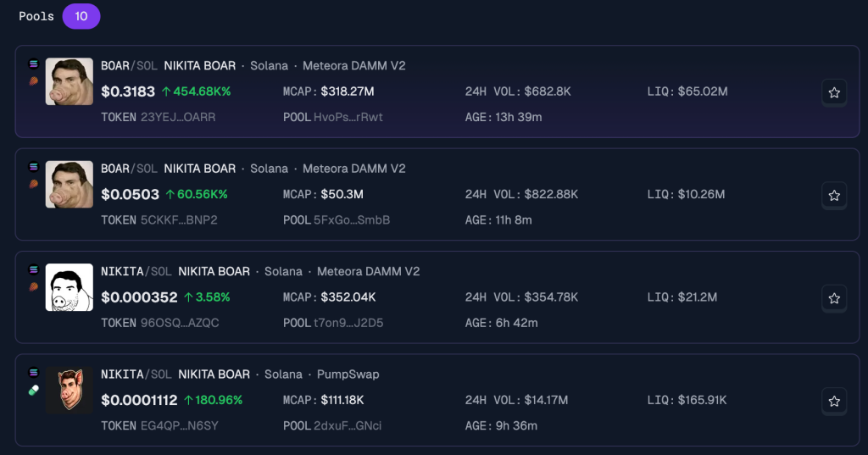Star the BOAR pool priced at $0.0503
Viewport: 868px width, 455px height.
[834, 196]
